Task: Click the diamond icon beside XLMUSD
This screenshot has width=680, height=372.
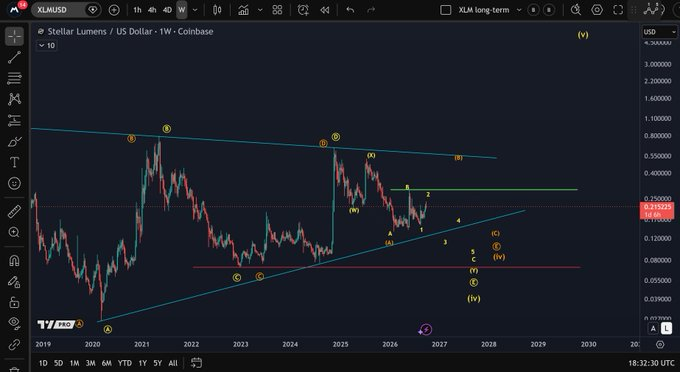Action: (x=92, y=10)
